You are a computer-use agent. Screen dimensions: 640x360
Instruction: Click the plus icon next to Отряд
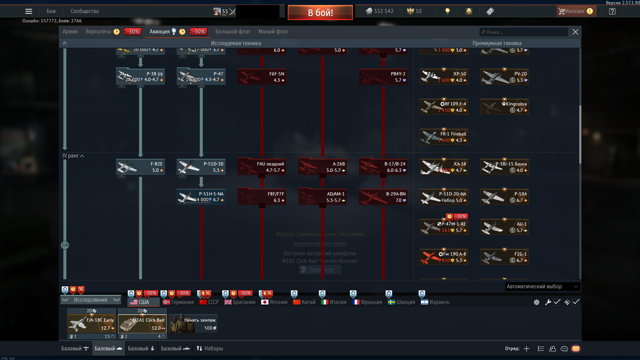click(x=527, y=349)
